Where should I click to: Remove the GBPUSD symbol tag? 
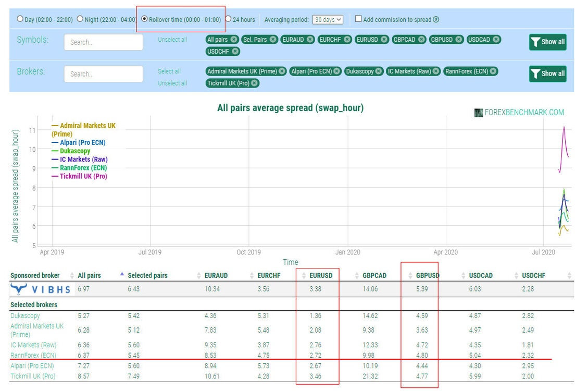pos(459,40)
